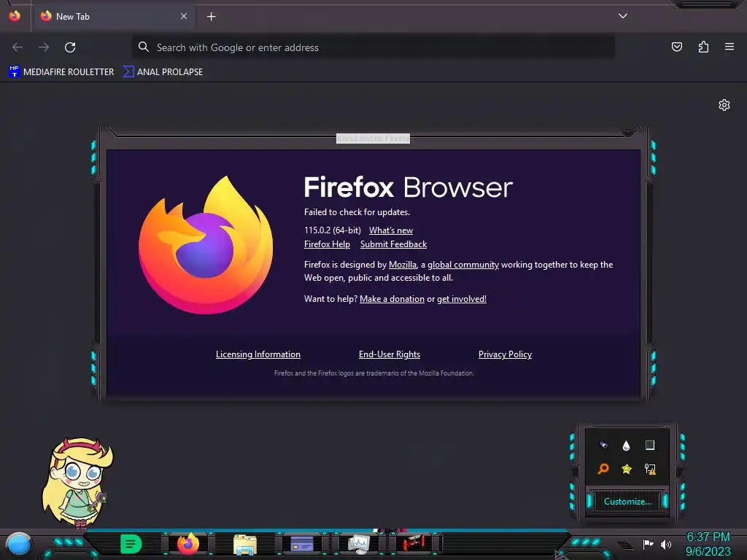The image size is (747, 560).
Task: Open Action Center flag icon
Action: click(x=648, y=544)
